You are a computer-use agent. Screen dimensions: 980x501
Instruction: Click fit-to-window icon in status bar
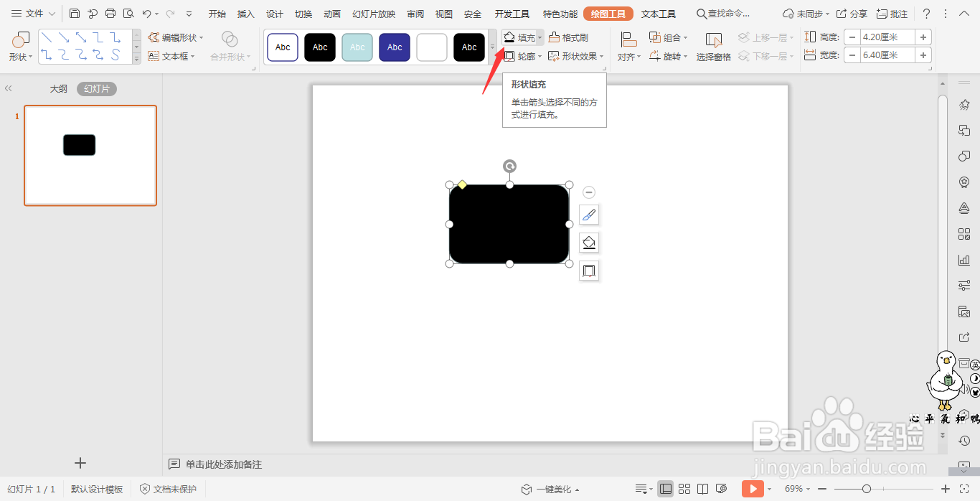(x=965, y=489)
